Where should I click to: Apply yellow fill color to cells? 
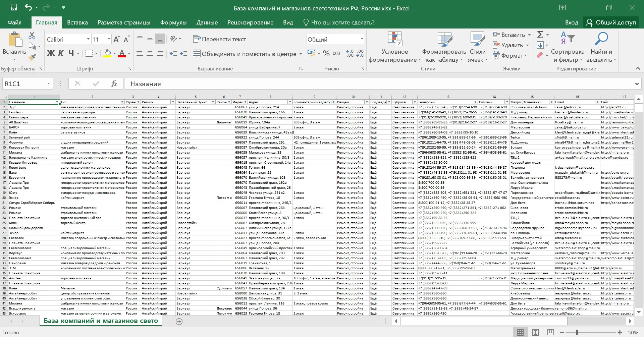point(107,53)
